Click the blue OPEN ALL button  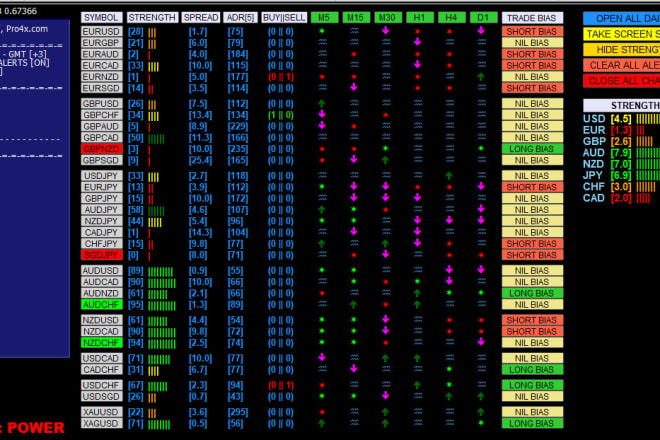(x=622, y=19)
